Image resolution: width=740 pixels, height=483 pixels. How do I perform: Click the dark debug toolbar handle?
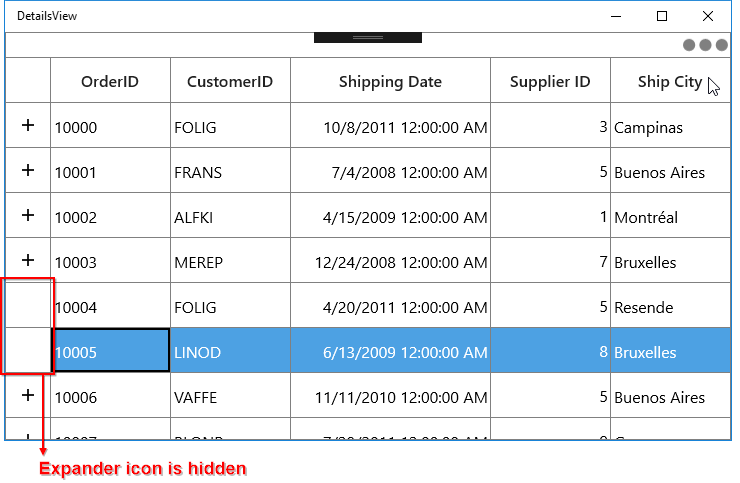(x=368, y=38)
